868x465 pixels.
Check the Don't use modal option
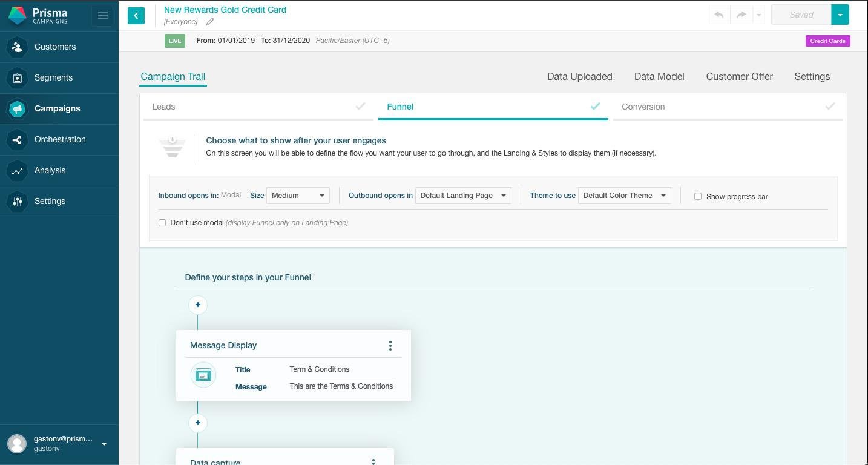162,223
